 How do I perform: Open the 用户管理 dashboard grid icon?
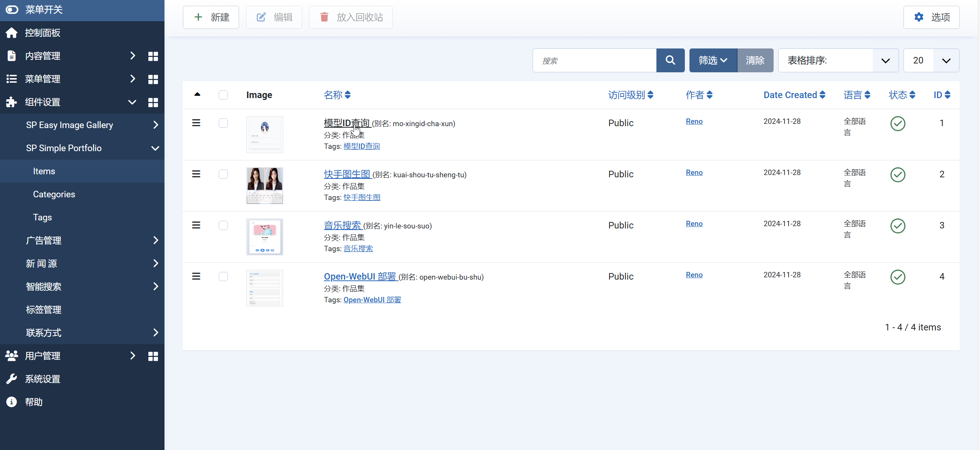153,356
